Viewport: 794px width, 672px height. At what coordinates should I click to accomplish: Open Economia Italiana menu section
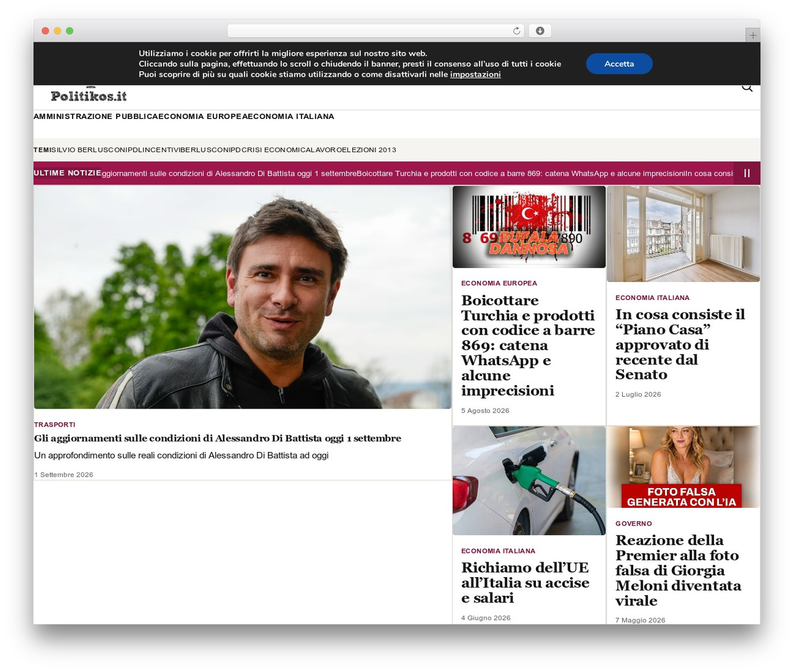pyautogui.click(x=290, y=117)
